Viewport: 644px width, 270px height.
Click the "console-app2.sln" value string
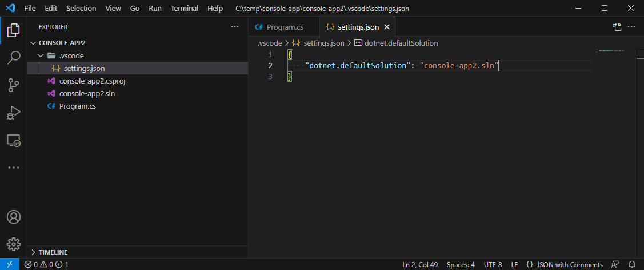(x=459, y=65)
